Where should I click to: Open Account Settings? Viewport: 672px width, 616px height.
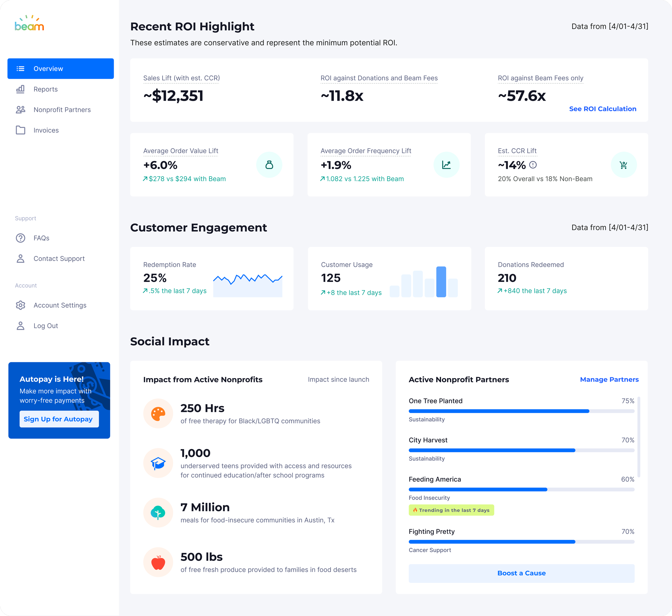(x=60, y=305)
